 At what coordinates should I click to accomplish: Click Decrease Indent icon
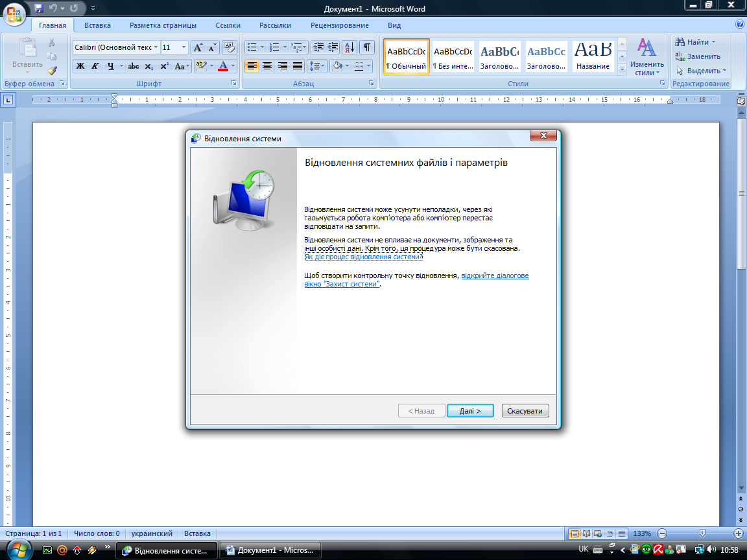[x=318, y=47]
